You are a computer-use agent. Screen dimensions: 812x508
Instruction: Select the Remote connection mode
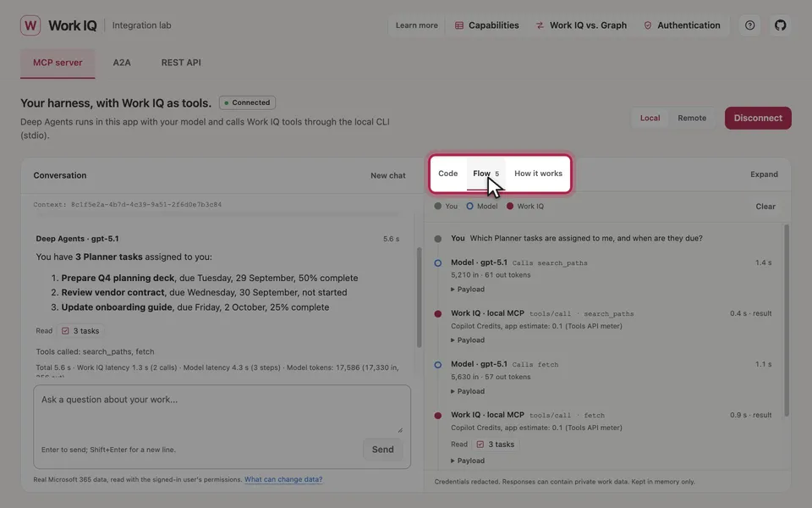pyautogui.click(x=692, y=119)
